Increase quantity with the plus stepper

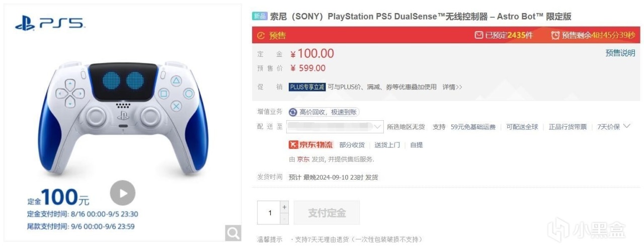pyautogui.click(x=284, y=207)
